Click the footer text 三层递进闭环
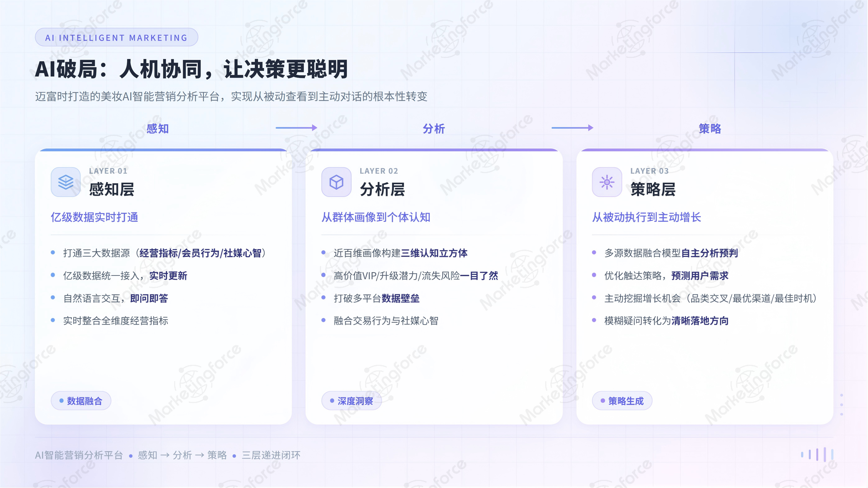Image resolution: width=868 pixels, height=488 pixels. (271, 455)
